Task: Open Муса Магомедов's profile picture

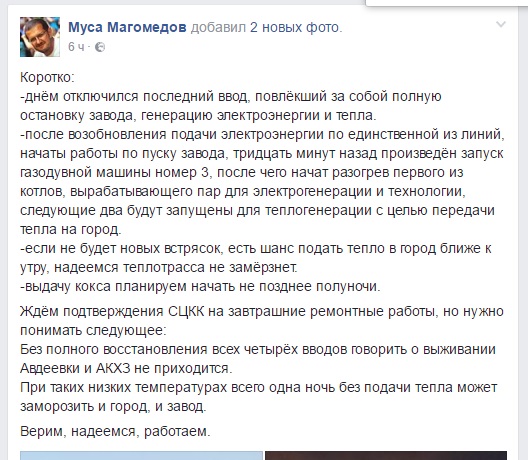Action: 40,37
